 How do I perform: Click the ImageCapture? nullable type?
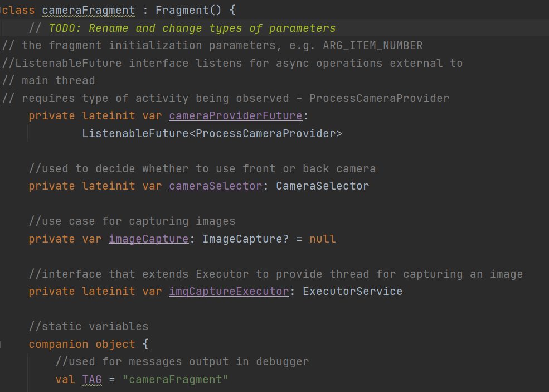245,239
